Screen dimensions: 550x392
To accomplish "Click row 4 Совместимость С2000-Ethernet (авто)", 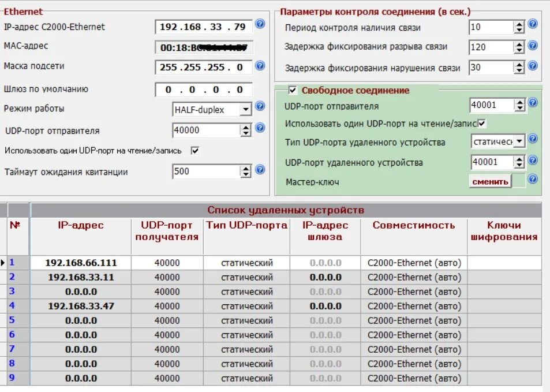I will pos(414,306).
